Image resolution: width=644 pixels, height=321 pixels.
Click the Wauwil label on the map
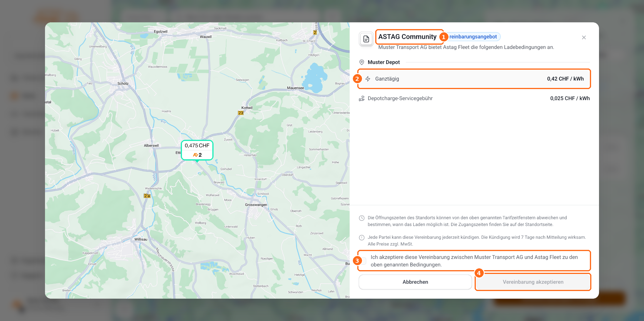coord(206,37)
